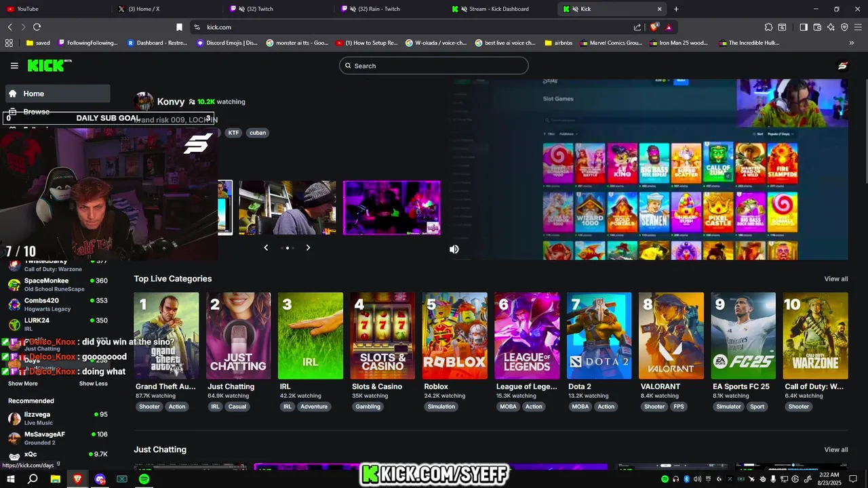Open the Konvy streamer name link
Image resolution: width=868 pixels, height=488 pixels.
171,102
